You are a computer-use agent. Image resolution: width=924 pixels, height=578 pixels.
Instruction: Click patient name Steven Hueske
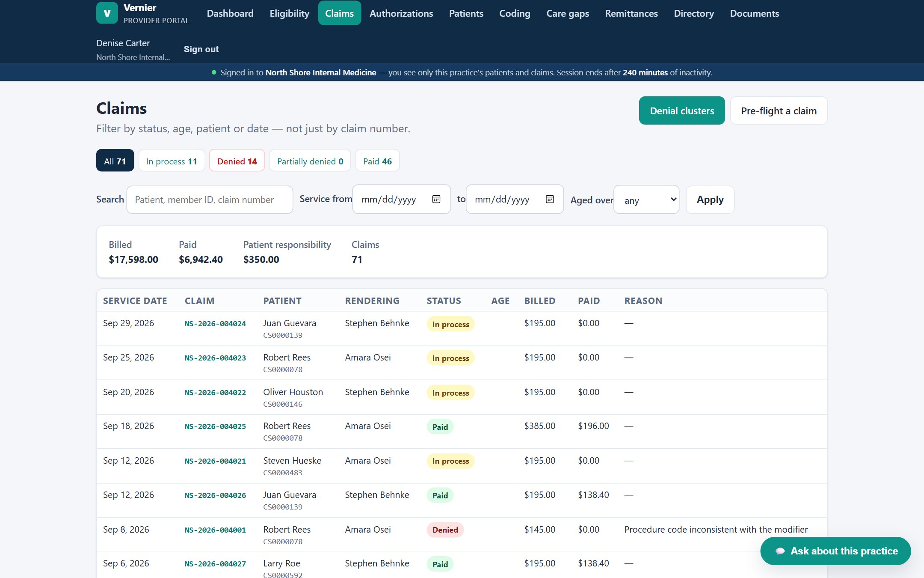pos(292,461)
